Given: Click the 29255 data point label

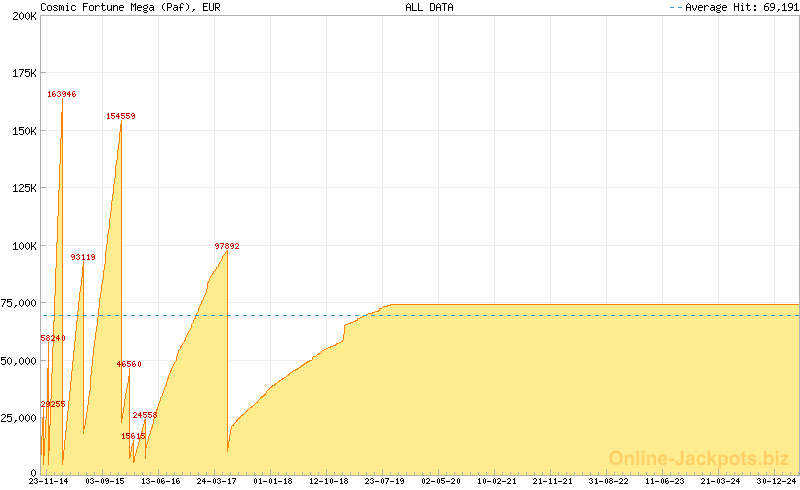Looking at the screenshot, I should tap(53, 404).
